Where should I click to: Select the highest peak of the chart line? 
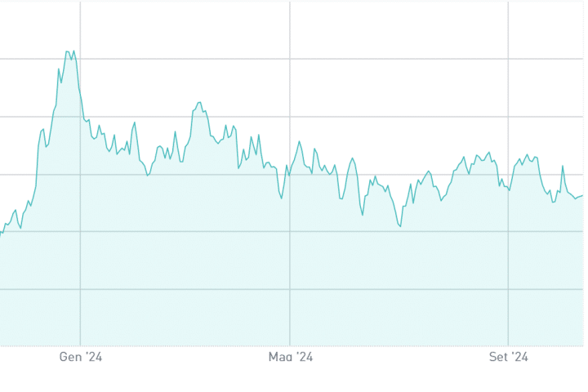67,51
